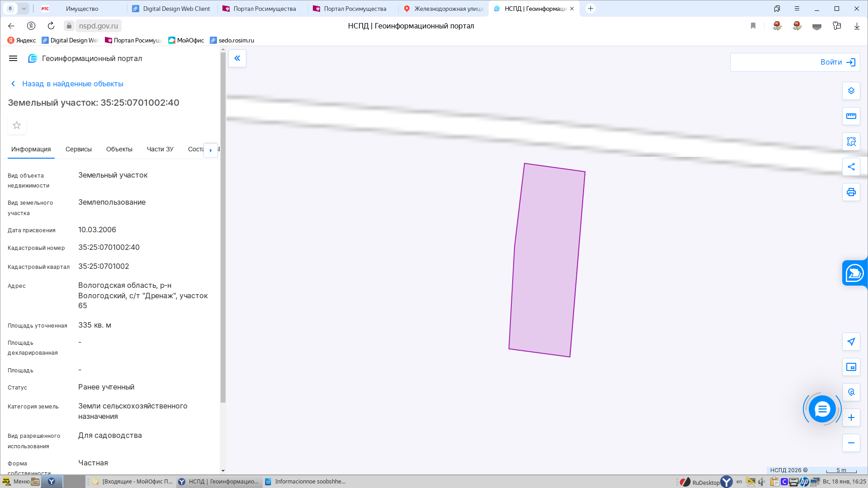Switch to the Сервисы tab

point(79,149)
